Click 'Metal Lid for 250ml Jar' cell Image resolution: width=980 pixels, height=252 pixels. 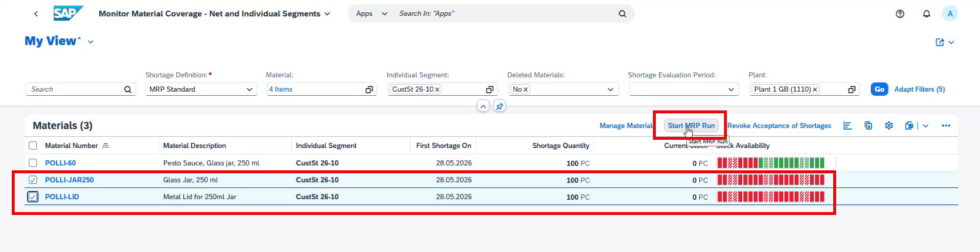click(200, 197)
